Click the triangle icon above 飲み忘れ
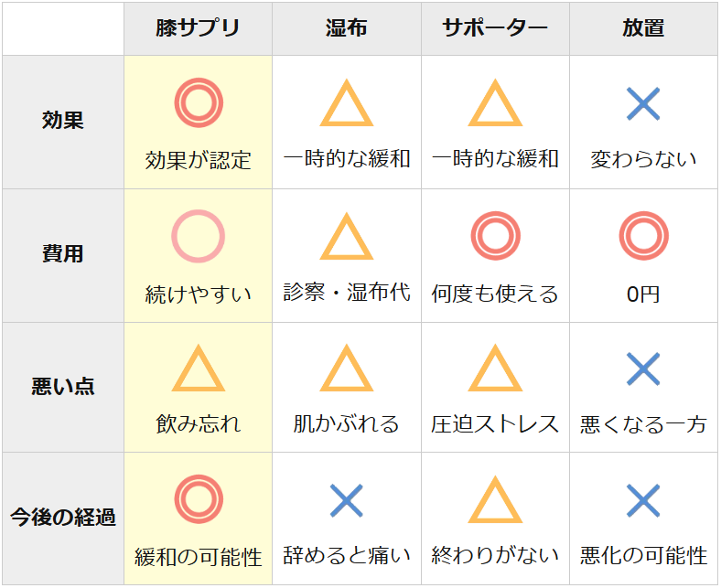The width and height of the screenshot is (721, 588). (x=199, y=369)
